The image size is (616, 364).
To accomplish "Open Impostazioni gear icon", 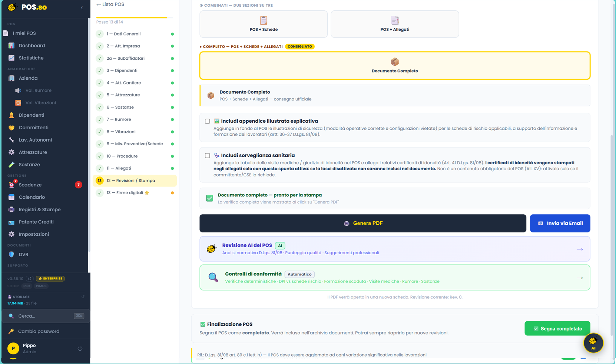I will tap(11, 234).
